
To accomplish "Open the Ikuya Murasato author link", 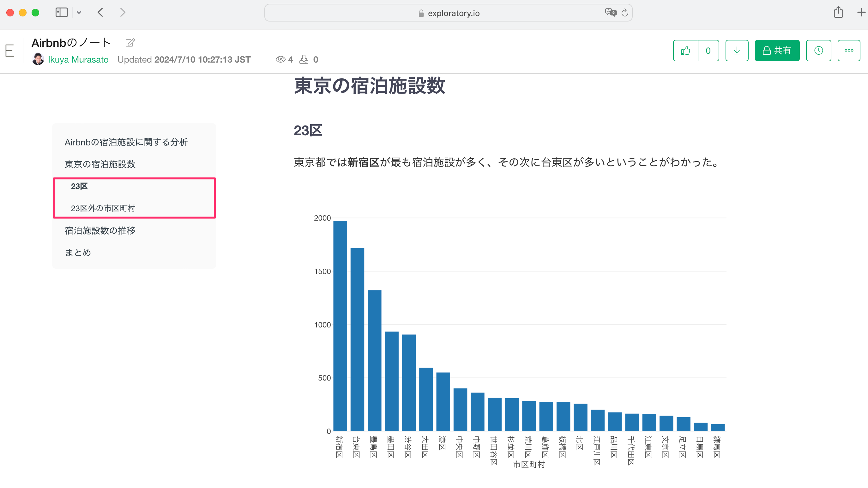I will click(78, 59).
